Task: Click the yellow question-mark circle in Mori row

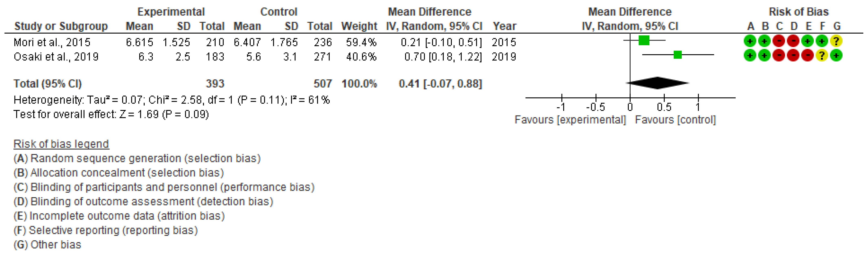Action: [836, 41]
